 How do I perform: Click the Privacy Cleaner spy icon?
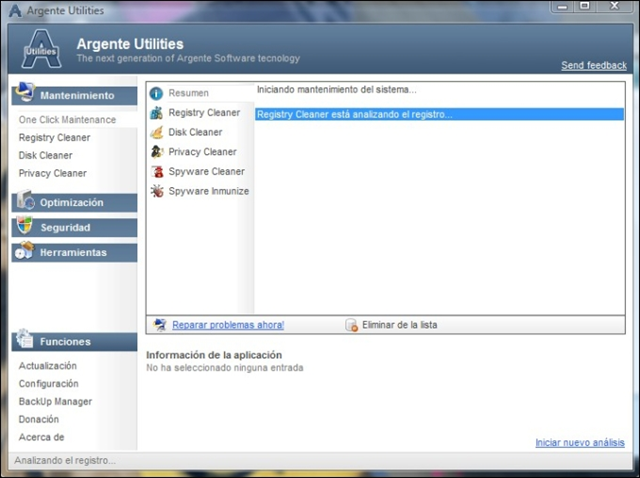coord(157,152)
